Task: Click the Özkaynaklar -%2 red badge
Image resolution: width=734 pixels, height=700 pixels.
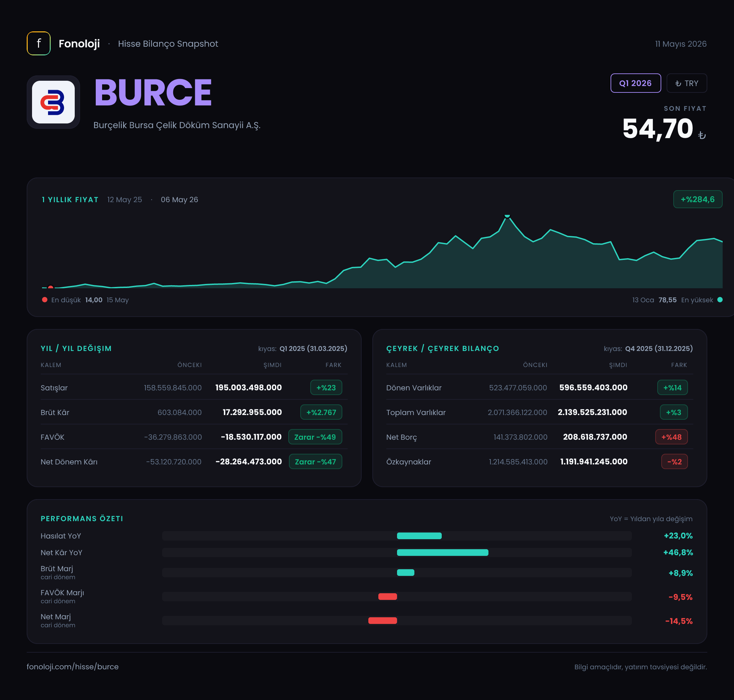Action: click(674, 461)
